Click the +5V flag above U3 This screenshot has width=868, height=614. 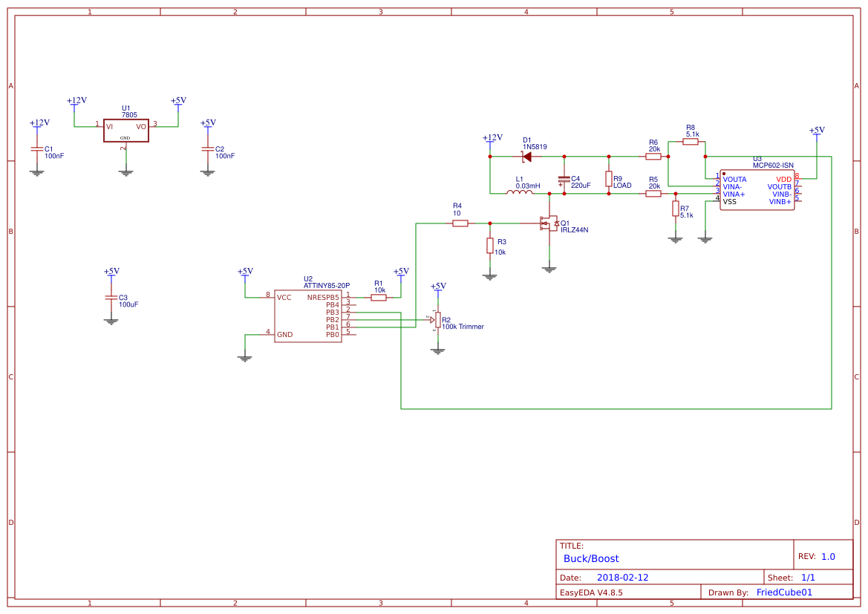pyautogui.click(x=815, y=132)
